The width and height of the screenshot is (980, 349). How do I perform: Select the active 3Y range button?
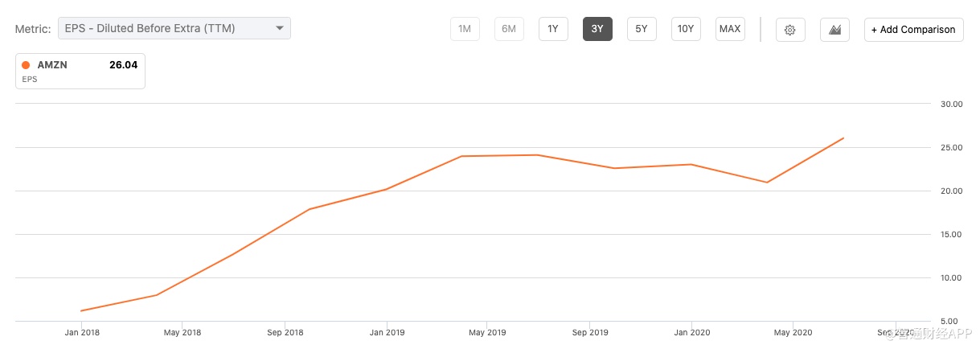[597, 29]
